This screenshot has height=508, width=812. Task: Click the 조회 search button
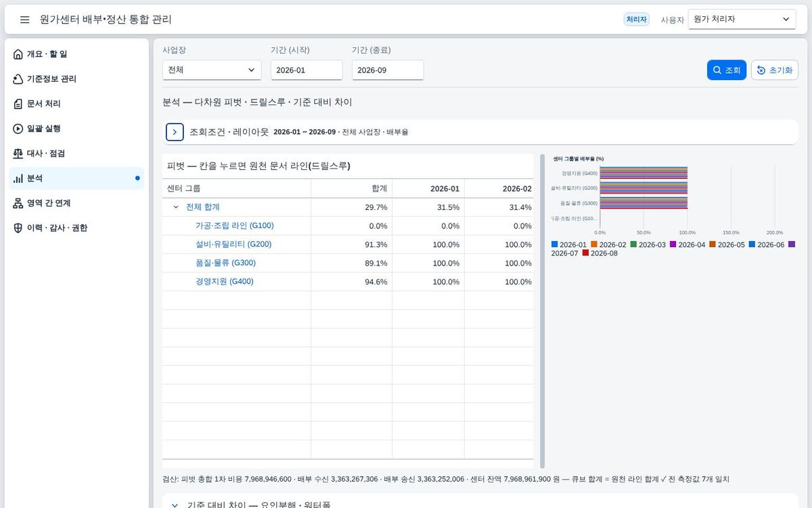coord(727,70)
